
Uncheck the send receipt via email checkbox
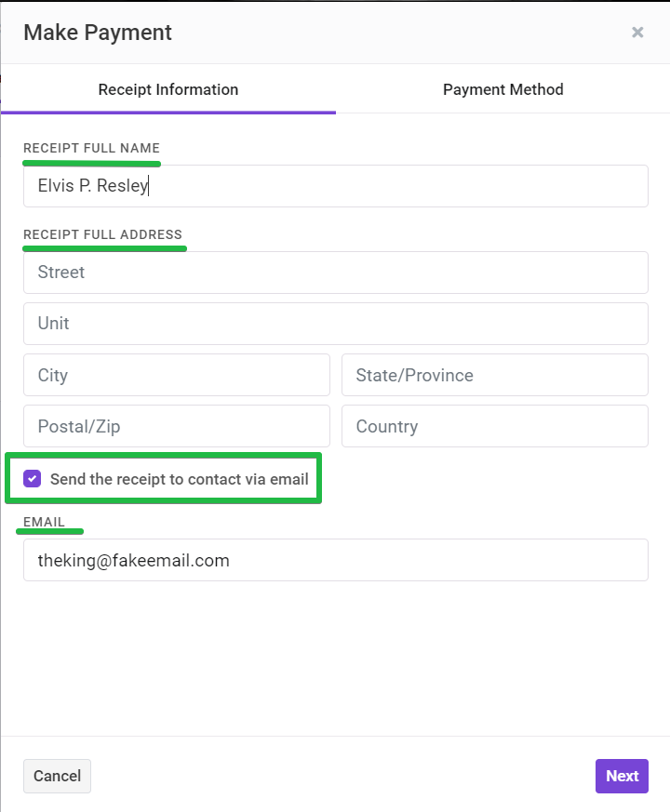click(33, 478)
